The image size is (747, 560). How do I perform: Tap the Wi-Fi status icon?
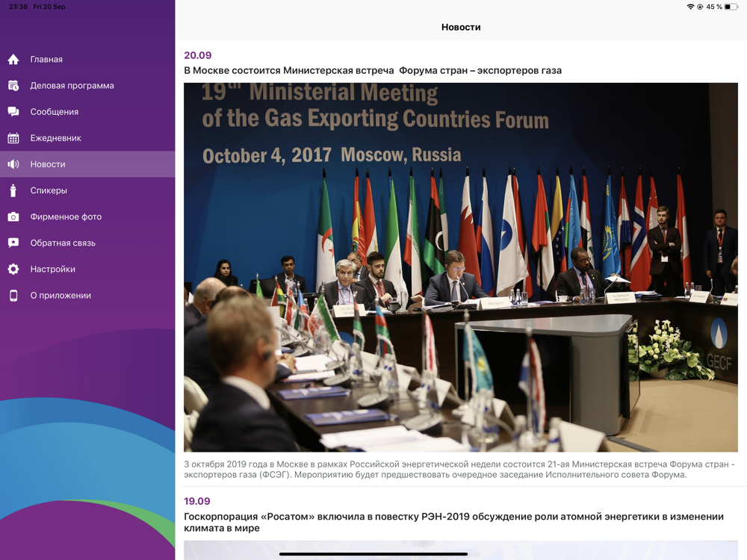click(x=690, y=7)
